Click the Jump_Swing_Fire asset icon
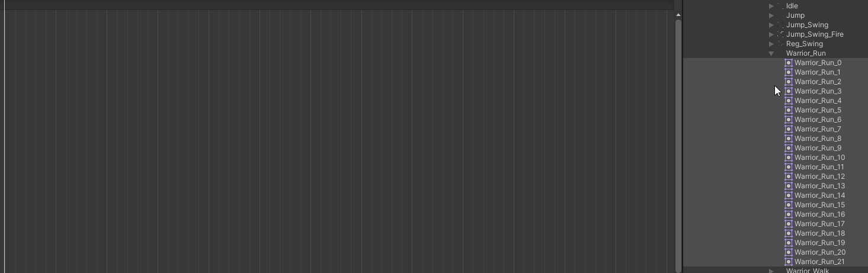Screen dimensions: 868x273 coord(780,34)
